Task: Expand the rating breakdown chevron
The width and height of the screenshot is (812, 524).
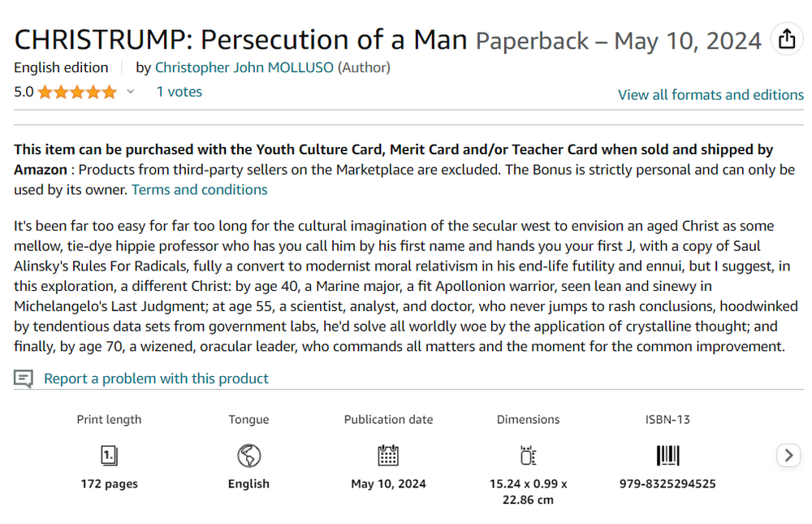Action: pyautogui.click(x=130, y=93)
